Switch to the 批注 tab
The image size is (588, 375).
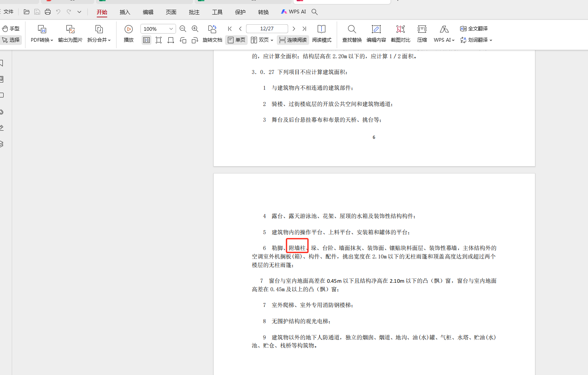click(194, 12)
